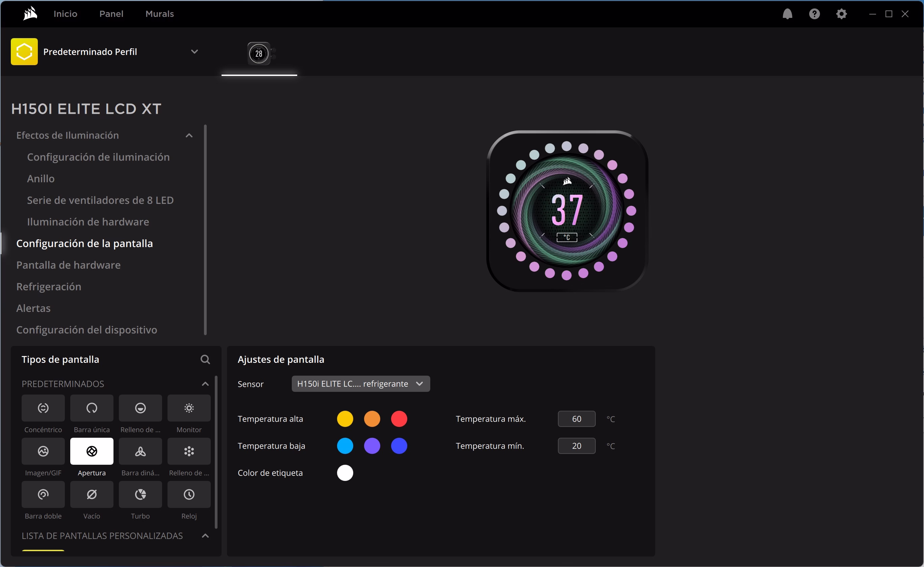
Task: Go to the Panel tab
Action: 111,14
